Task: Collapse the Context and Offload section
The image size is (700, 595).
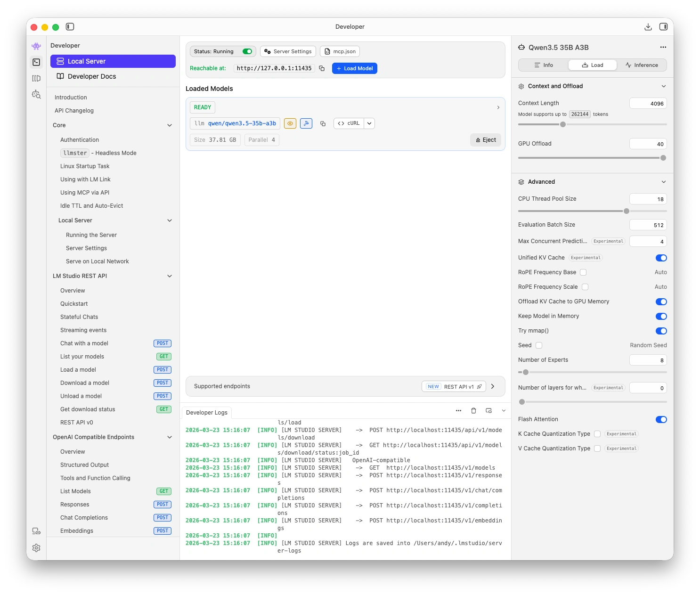Action: [x=663, y=86]
